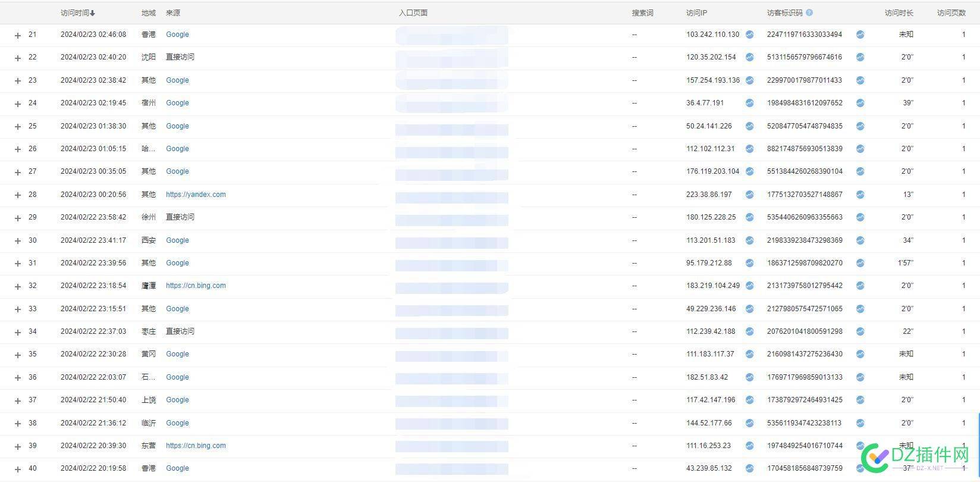980x482 pixels.
Task: Sort by 访问时间 column header
Action: click(78, 12)
